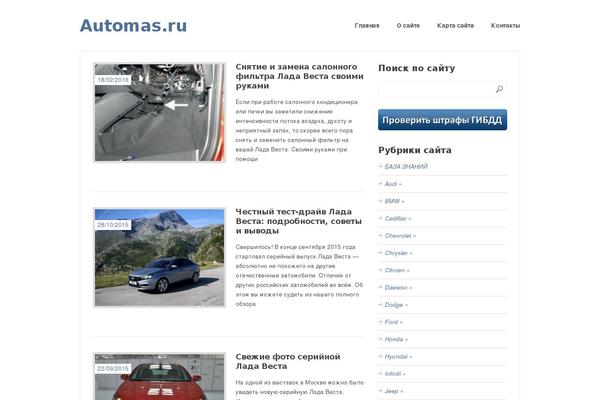The width and height of the screenshot is (600, 400).
Task: Click the 22/09/2015 date label
Action: (x=113, y=368)
